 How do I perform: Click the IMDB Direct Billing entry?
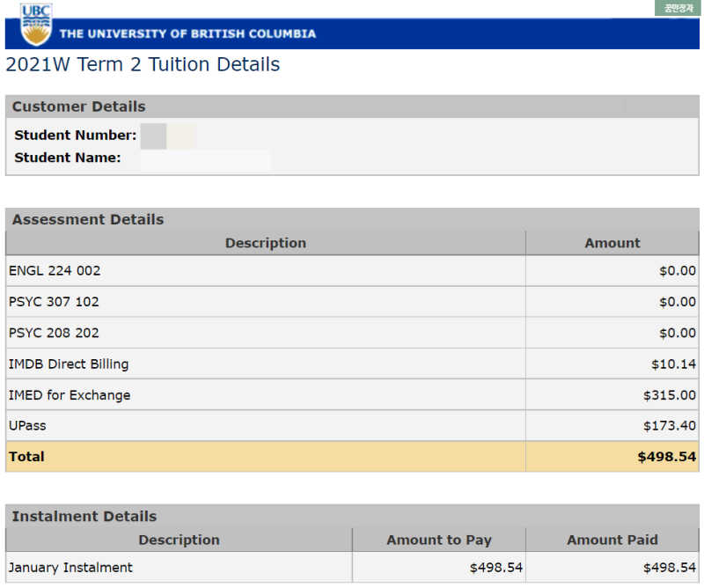click(69, 364)
